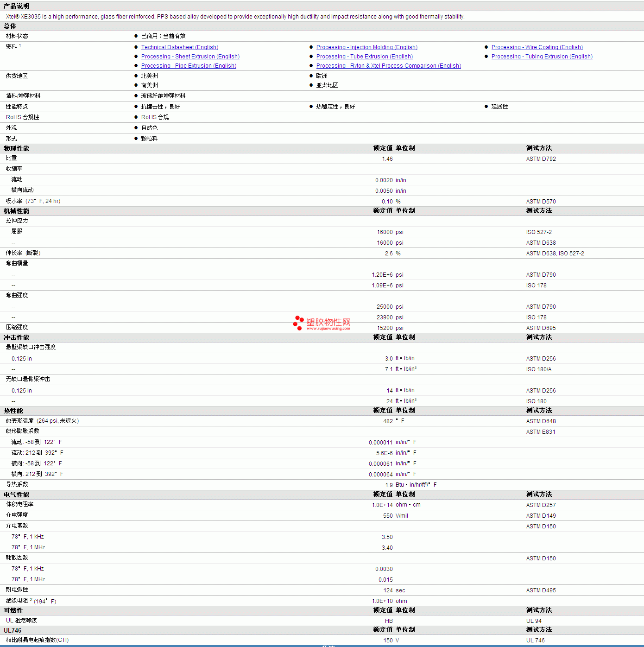
Task: Click the dissipation factor value 0.0030
Action: tap(384, 569)
